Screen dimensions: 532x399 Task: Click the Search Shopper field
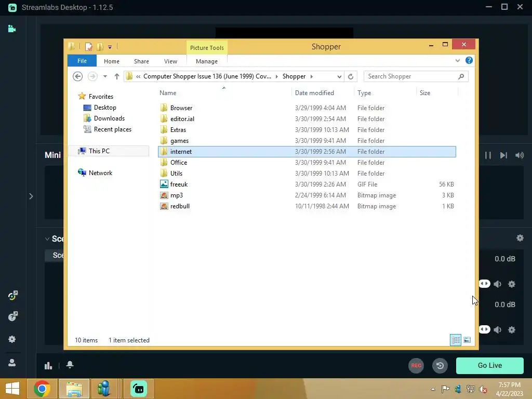click(416, 76)
